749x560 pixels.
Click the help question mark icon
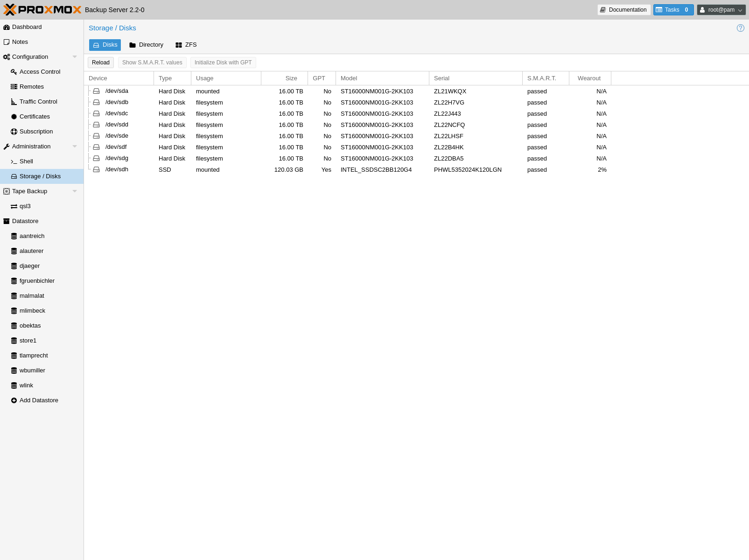740,28
